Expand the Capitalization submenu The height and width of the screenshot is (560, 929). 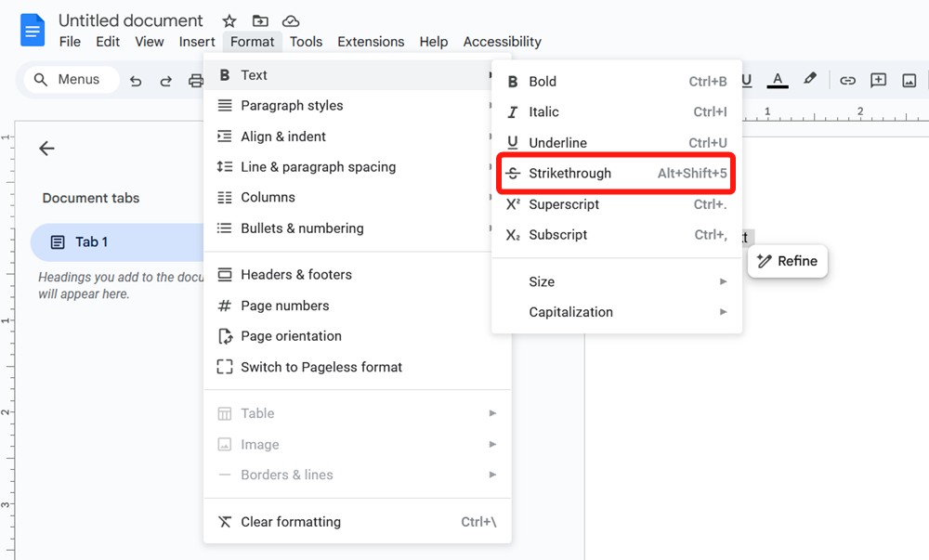(x=570, y=312)
